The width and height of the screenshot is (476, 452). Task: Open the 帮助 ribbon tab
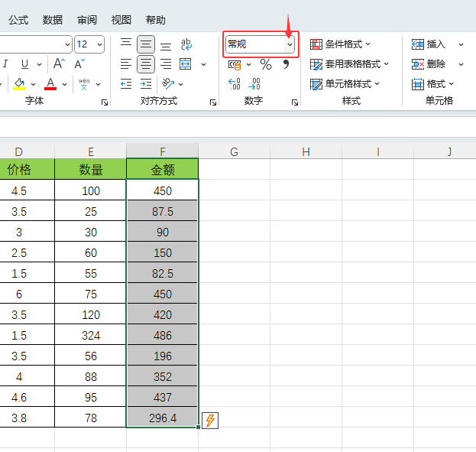(x=155, y=20)
